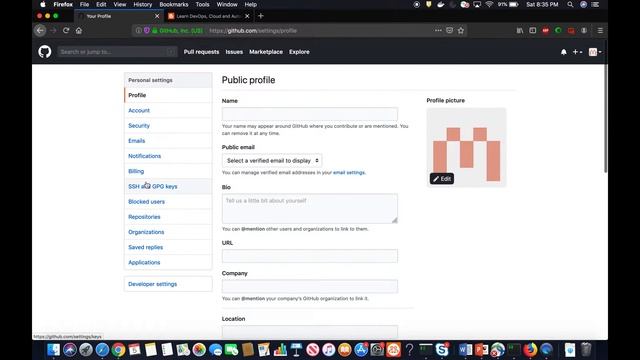Open Explore in GitHub nav

pos(299,52)
